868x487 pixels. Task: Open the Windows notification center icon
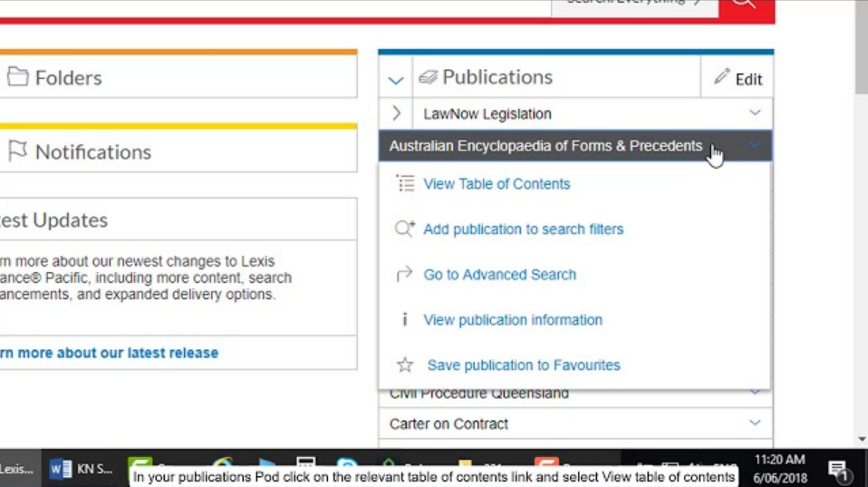838,471
